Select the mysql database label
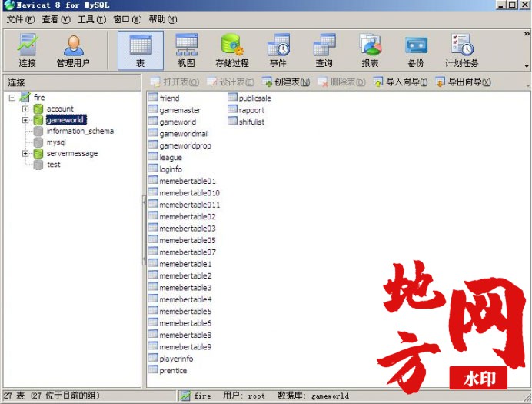Screen dimensions: 532x404 pyautogui.click(x=56, y=142)
